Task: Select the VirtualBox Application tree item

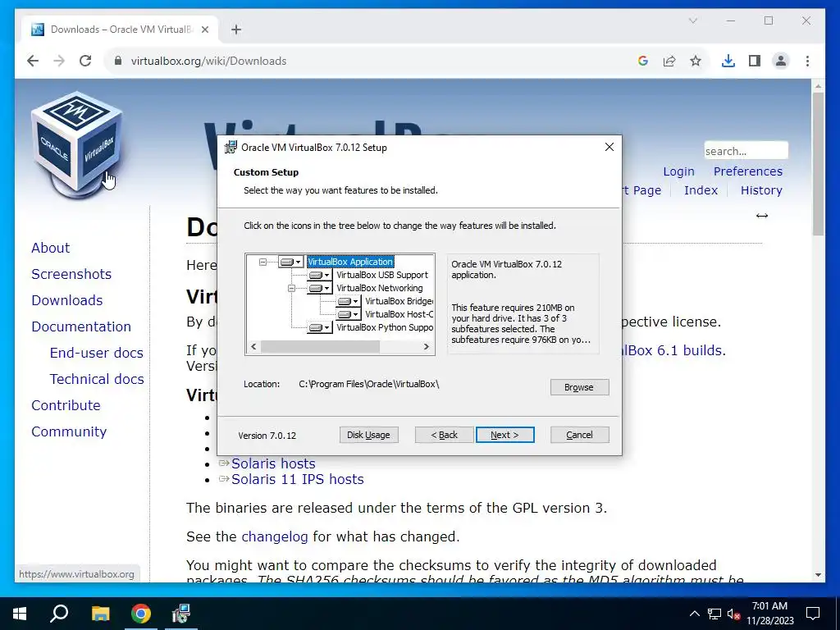Action: tap(350, 262)
